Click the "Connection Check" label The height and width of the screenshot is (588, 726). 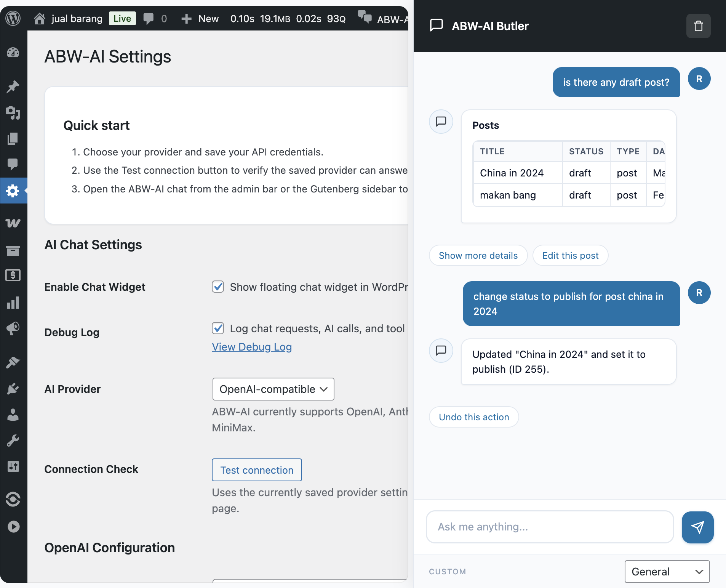(91, 469)
